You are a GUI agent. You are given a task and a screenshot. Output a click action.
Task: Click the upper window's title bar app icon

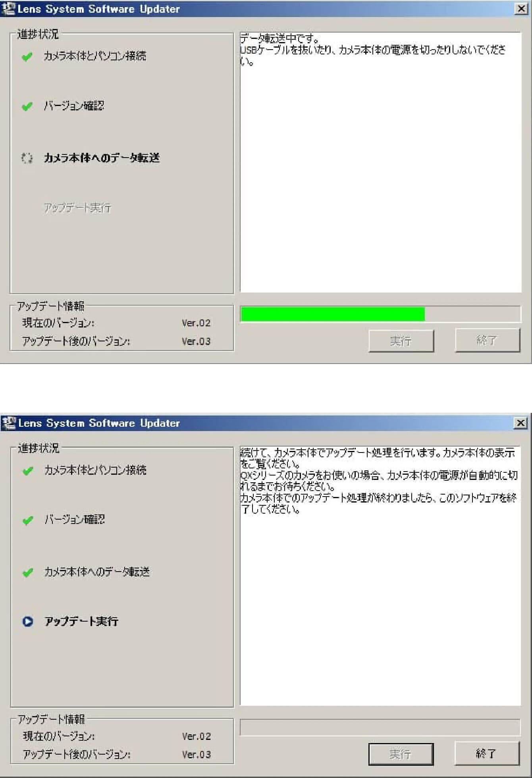point(8,9)
